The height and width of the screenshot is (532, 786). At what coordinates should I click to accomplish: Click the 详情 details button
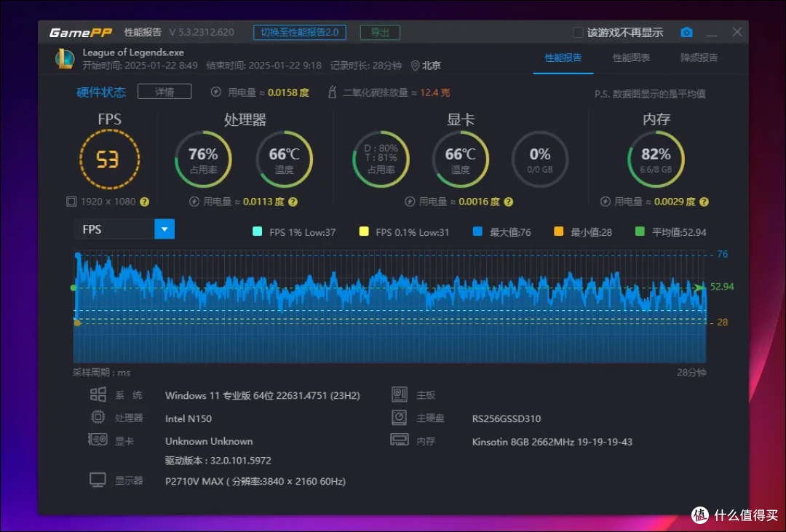pyautogui.click(x=164, y=92)
